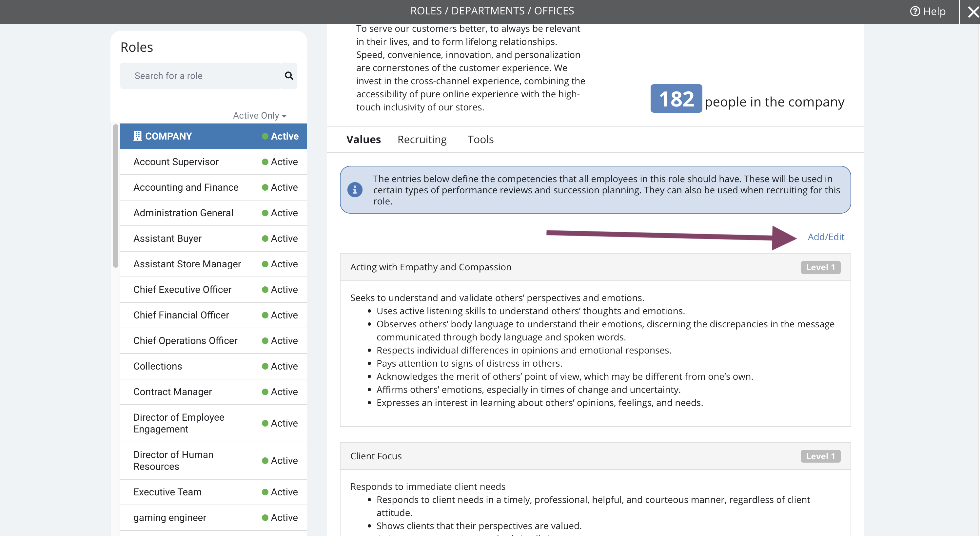This screenshot has height=536, width=980.
Task: Select Director of Employee Engagement role
Action: pos(213,423)
